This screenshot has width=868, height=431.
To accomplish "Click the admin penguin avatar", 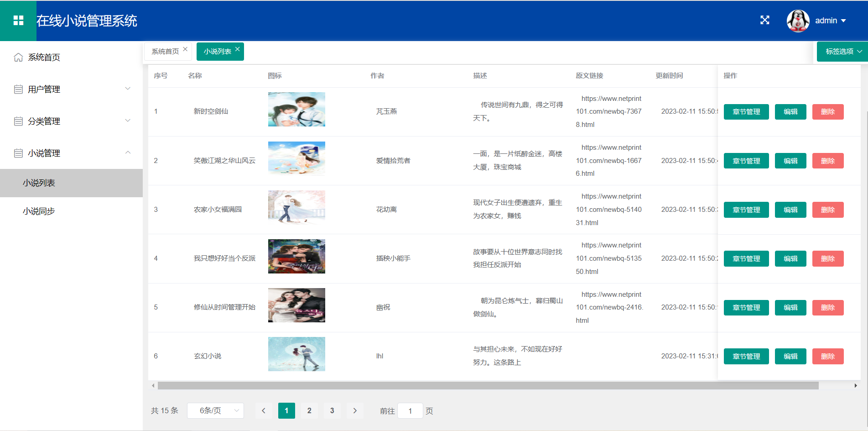I will click(798, 21).
